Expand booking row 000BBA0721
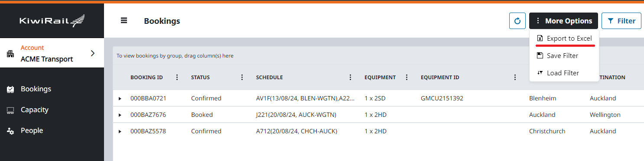 point(120,99)
